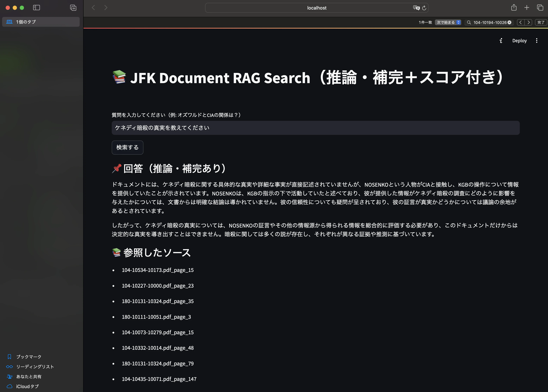
Task: Add a new tab with plus
Action: click(x=527, y=8)
